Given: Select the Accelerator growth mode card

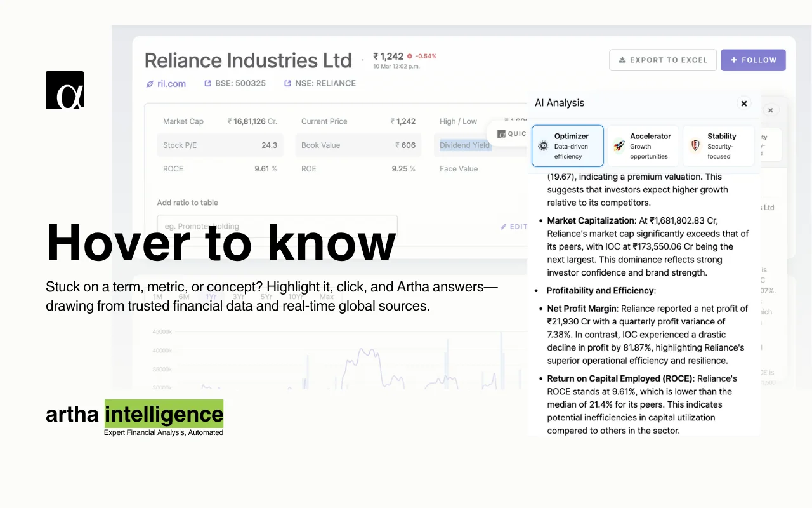Looking at the screenshot, I should click(643, 145).
